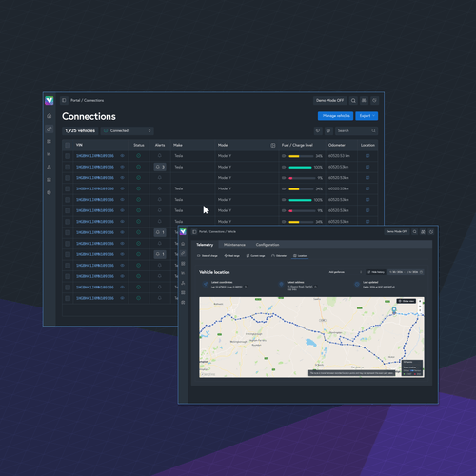Open Home from the Vehicle window sidebar
Screen dimensions: 476x476
tap(183, 244)
